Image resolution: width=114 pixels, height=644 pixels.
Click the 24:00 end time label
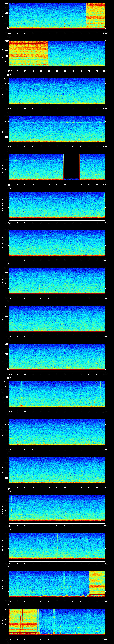tap(105, 374)
